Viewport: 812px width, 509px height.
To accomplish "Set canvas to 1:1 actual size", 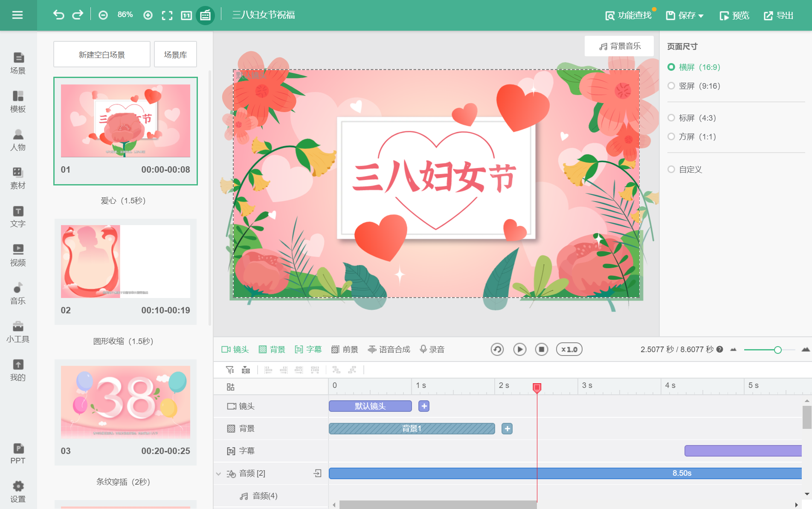I will coord(186,15).
